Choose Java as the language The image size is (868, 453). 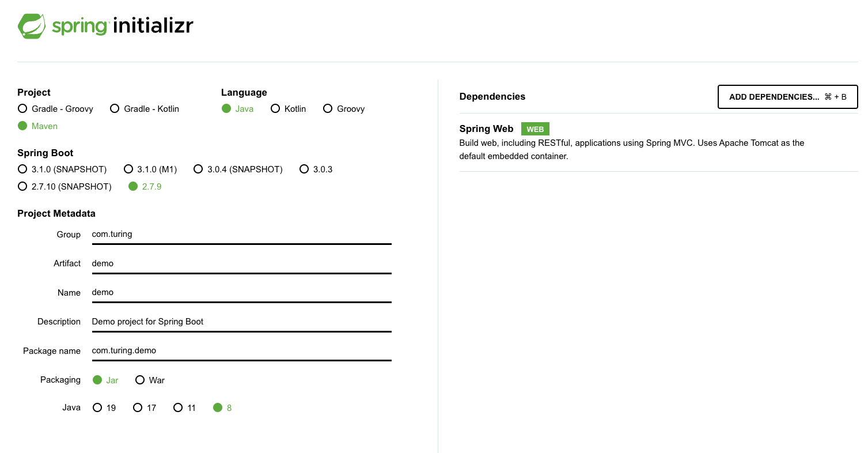[x=238, y=108]
